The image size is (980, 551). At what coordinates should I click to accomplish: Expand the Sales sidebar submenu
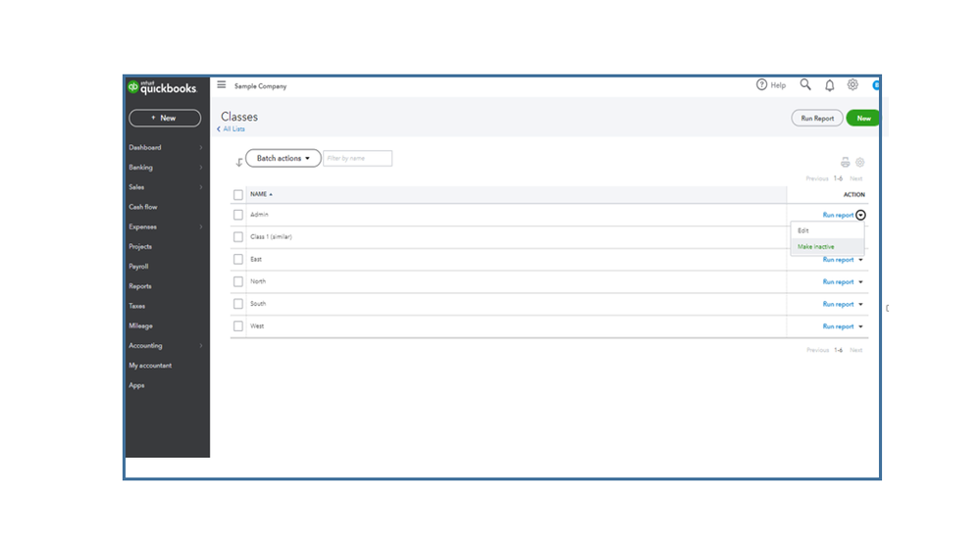[x=201, y=187]
